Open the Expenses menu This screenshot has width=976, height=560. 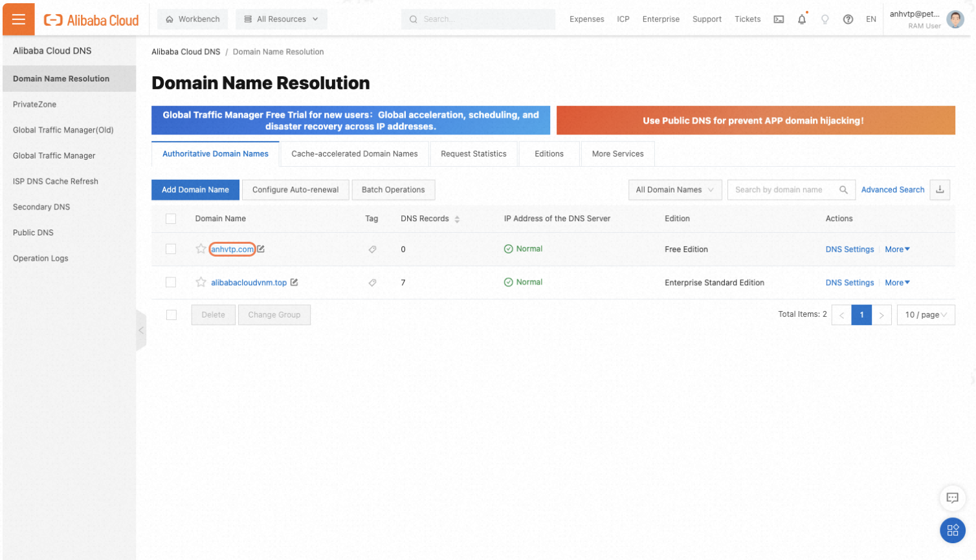point(587,19)
